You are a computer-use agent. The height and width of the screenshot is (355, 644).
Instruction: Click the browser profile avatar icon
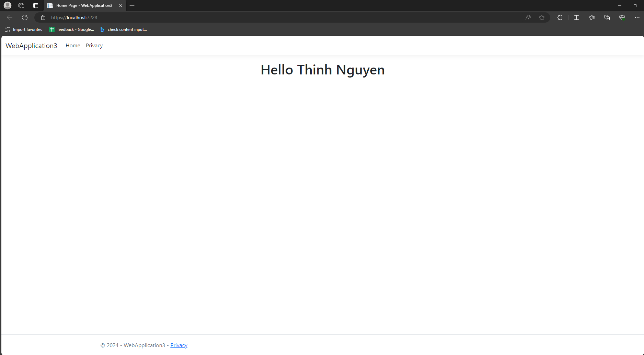[x=8, y=5]
